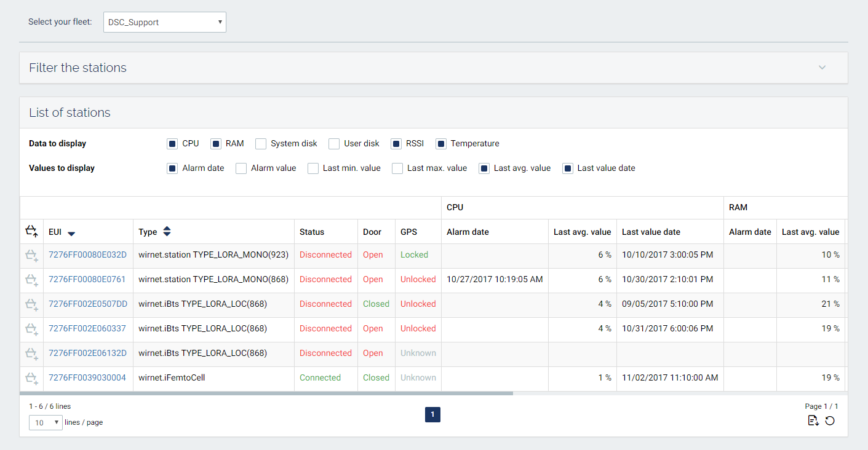Image resolution: width=868 pixels, height=450 pixels.
Task: Sort by EUI column header arrow
Action: point(71,233)
